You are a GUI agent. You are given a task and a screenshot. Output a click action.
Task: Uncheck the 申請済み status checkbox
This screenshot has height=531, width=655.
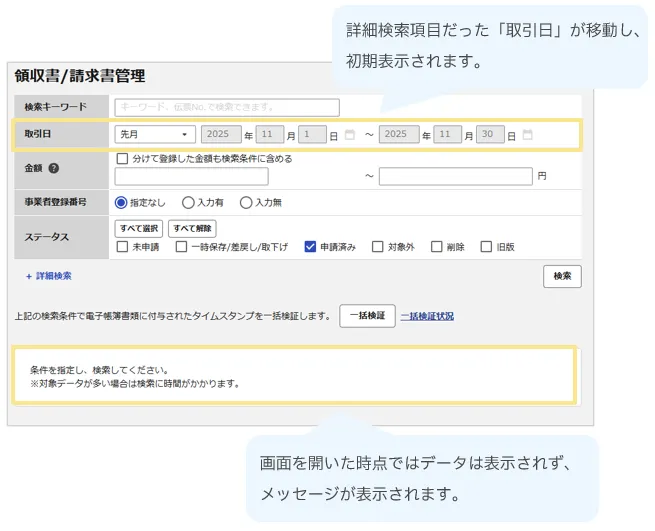(310, 246)
